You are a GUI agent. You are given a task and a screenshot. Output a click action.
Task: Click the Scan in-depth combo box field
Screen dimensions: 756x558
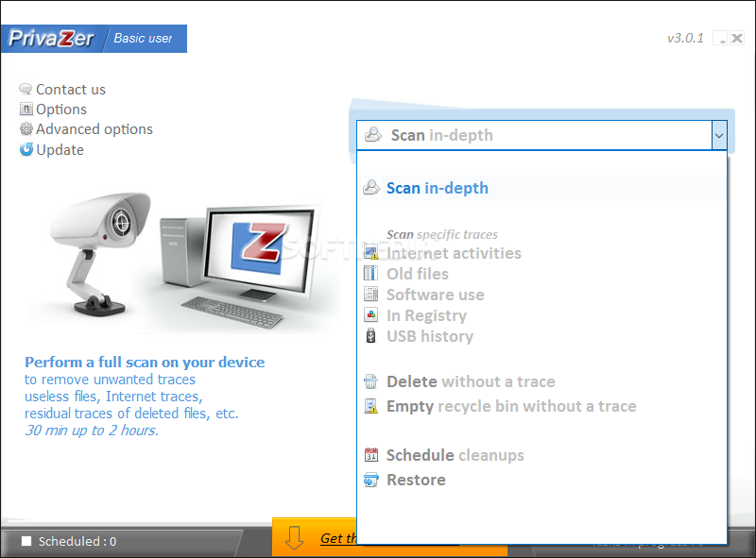point(534,135)
